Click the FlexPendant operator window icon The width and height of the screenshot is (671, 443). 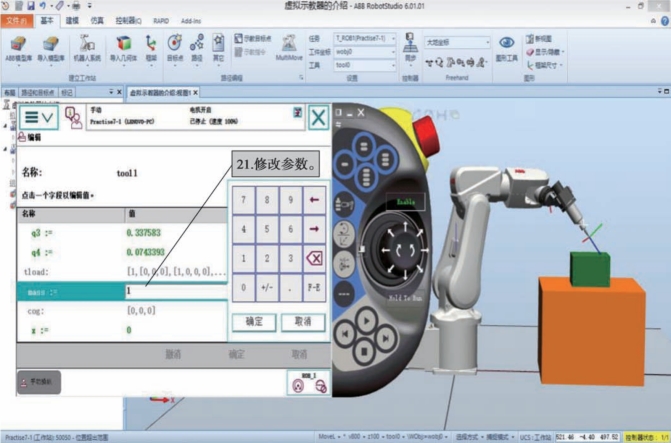(x=74, y=117)
